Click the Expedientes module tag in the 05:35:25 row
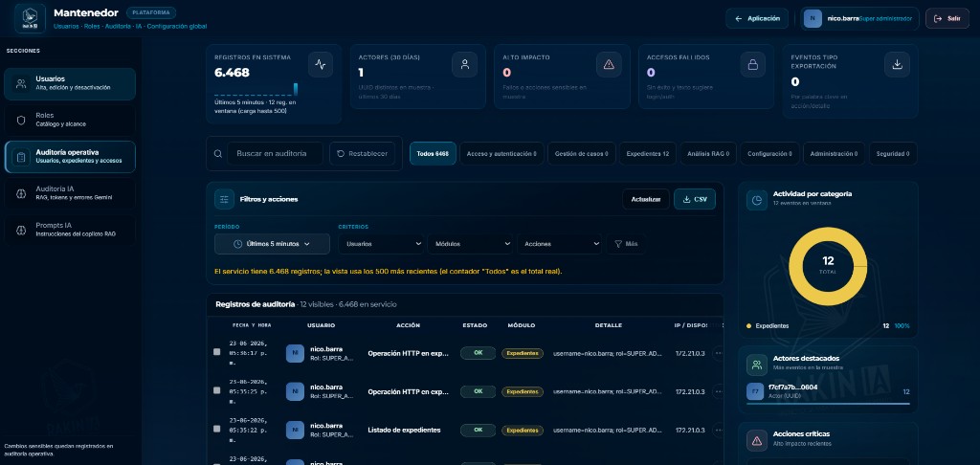This screenshot has width=980, height=465. 523,392
